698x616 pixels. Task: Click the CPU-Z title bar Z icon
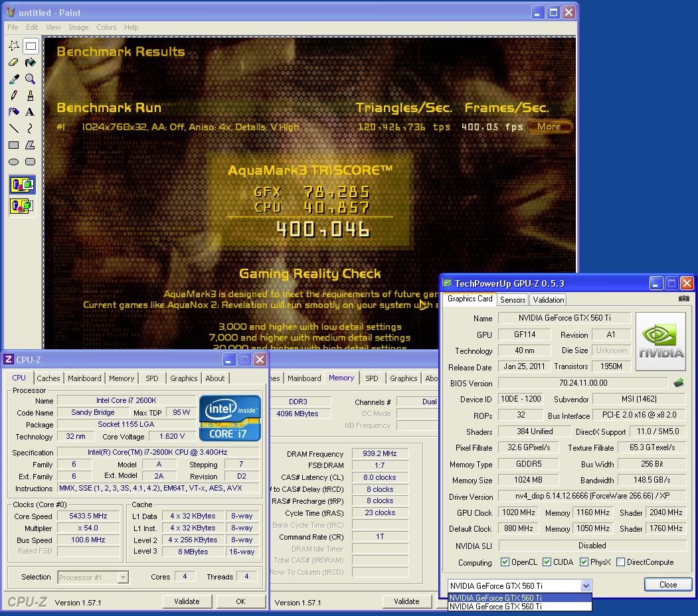click(x=9, y=359)
